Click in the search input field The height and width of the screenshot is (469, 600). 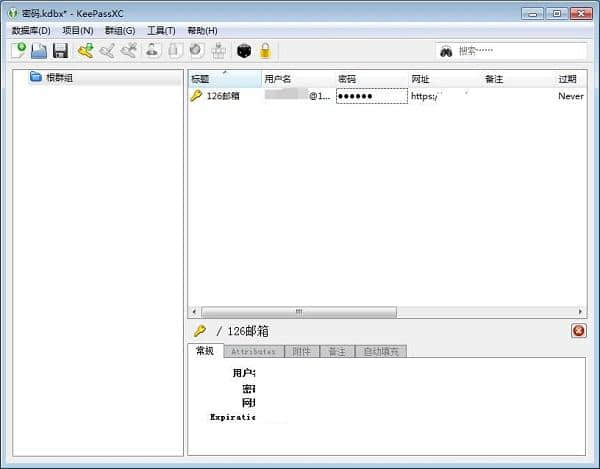pos(520,50)
